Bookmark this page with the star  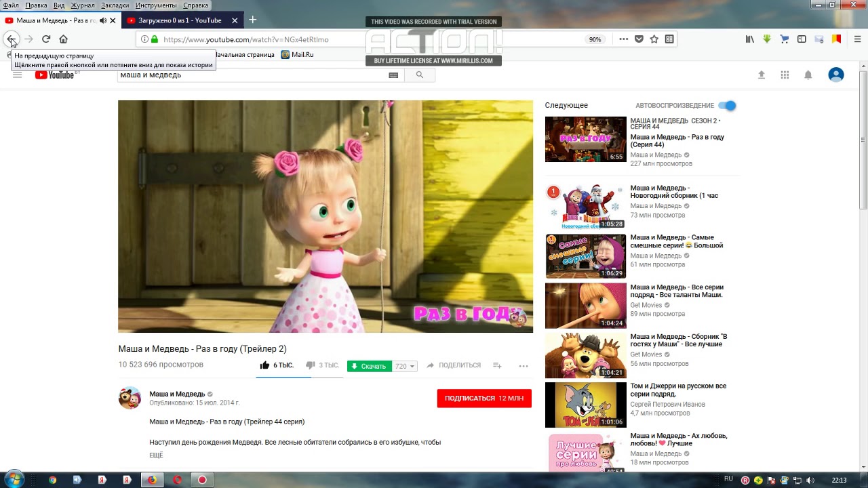(654, 39)
